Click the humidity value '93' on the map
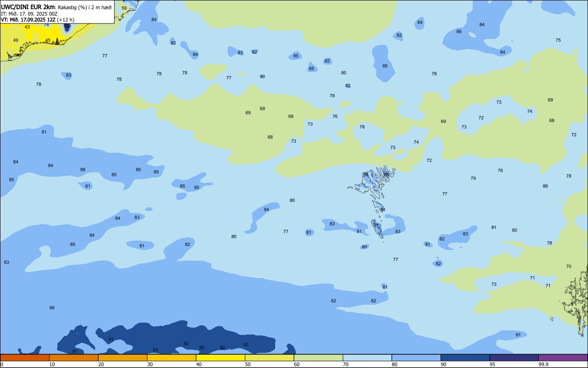588x368 pixels. click(155, 350)
